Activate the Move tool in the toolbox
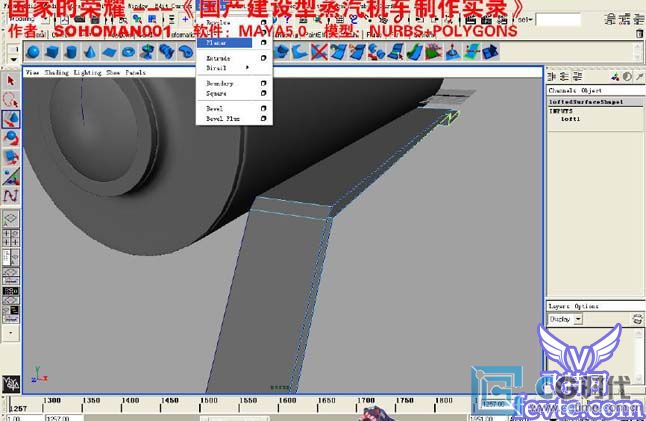The height and width of the screenshot is (421, 646). tap(11, 119)
